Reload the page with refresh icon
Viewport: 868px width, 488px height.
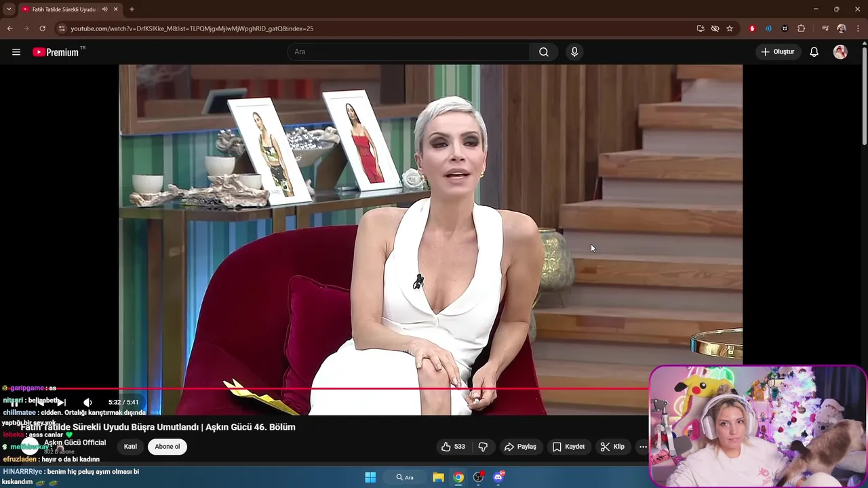coord(42,28)
